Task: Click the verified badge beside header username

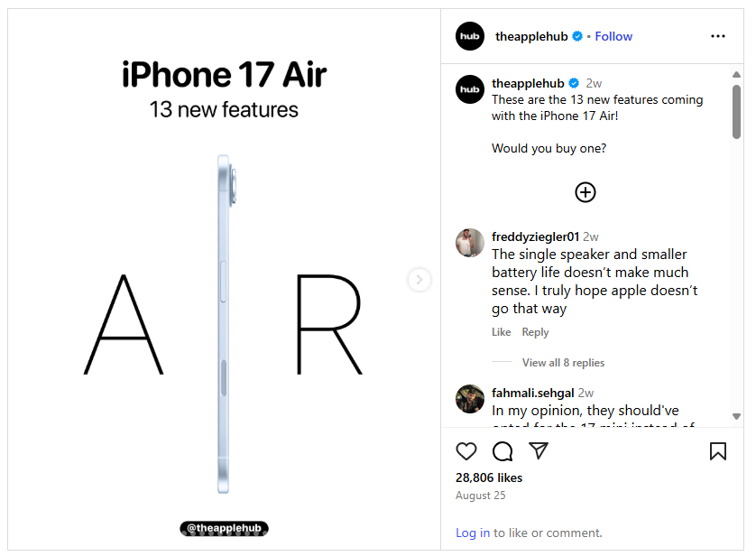Action: (x=577, y=36)
